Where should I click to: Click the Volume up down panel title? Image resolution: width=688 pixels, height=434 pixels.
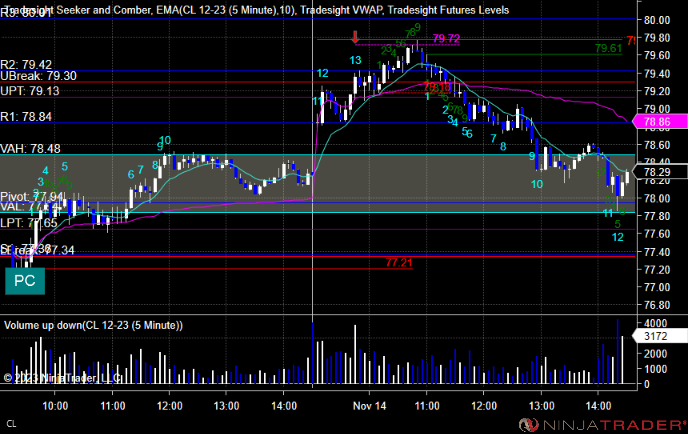point(93,325)
